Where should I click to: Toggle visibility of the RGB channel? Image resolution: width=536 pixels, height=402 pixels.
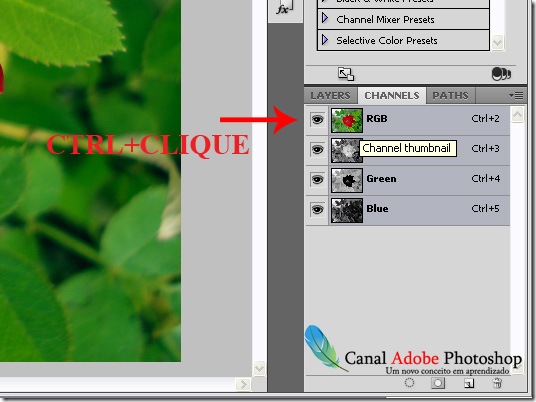click(317, 120)
